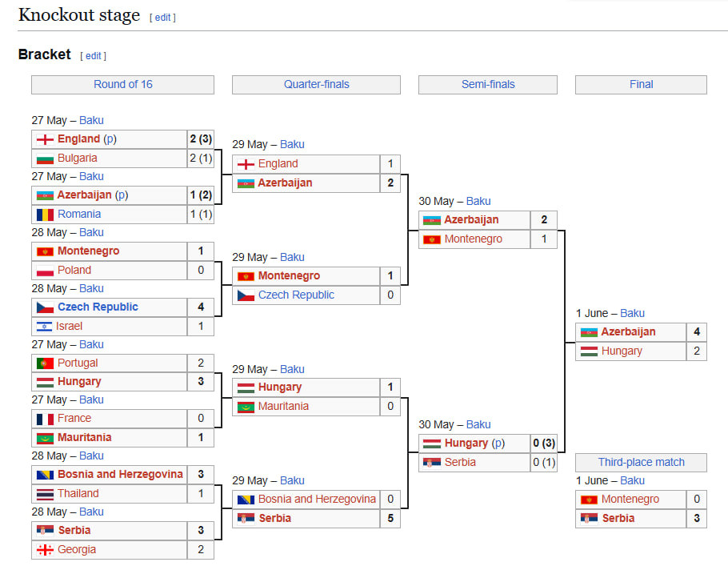728x570 pixels.
Task: Open the Czech Republic link in Round of 16
Action: [98, 307]
